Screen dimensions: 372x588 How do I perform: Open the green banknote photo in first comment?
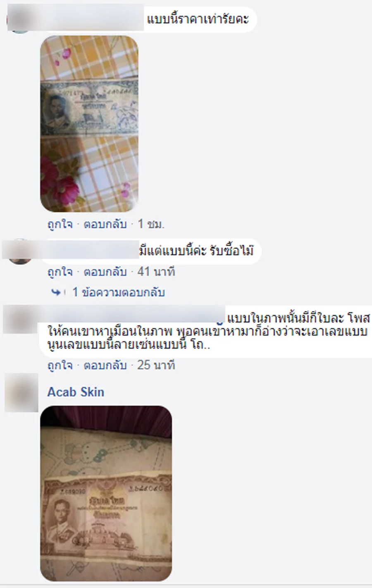coord(89,124)
